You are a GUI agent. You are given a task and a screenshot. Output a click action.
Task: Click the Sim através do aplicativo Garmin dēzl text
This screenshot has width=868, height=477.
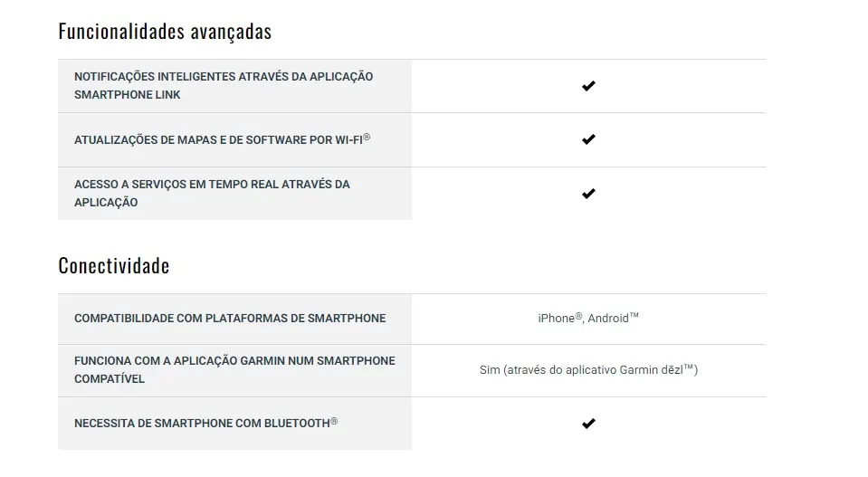(x=588, y=369)
